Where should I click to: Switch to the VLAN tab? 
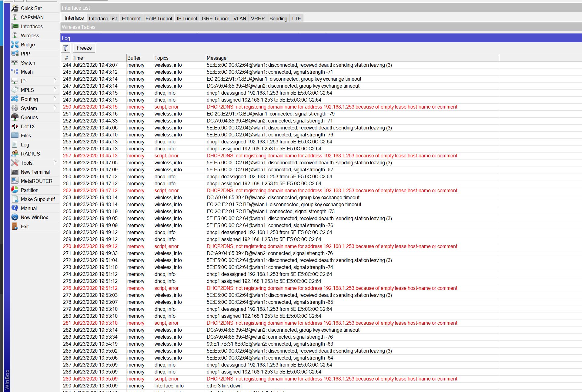239,18
